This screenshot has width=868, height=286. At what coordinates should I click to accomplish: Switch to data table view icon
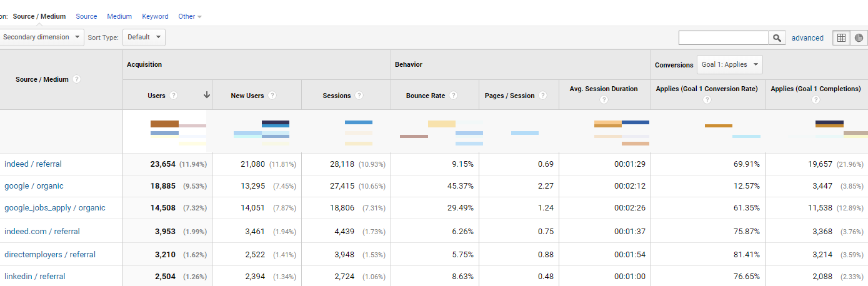pyautogui.click(x=842, y=37)
